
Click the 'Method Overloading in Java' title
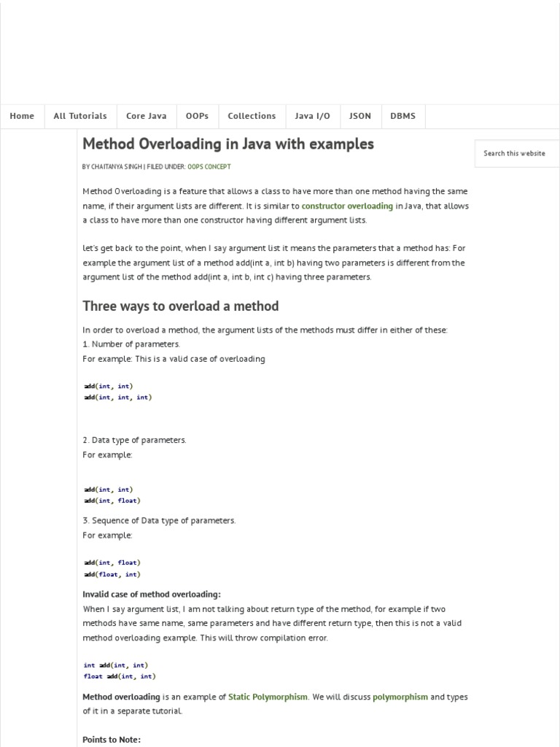pos(228,144)
